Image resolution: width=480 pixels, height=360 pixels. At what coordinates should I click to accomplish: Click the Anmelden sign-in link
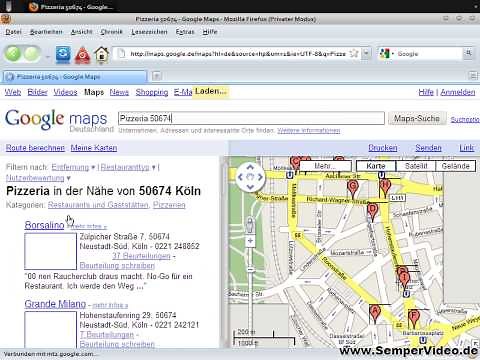(x=458, y=92)
